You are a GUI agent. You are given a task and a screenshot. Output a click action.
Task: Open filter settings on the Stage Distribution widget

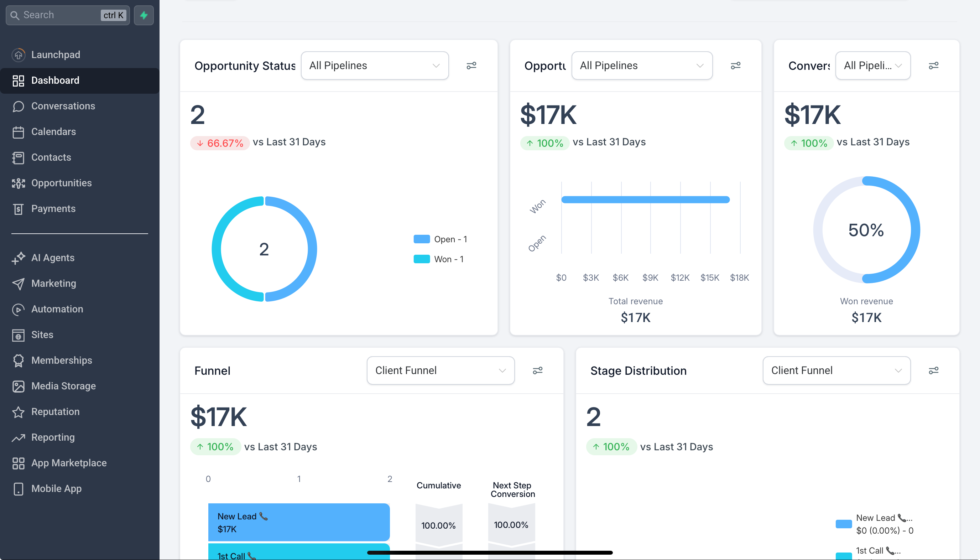pos(933,370)
